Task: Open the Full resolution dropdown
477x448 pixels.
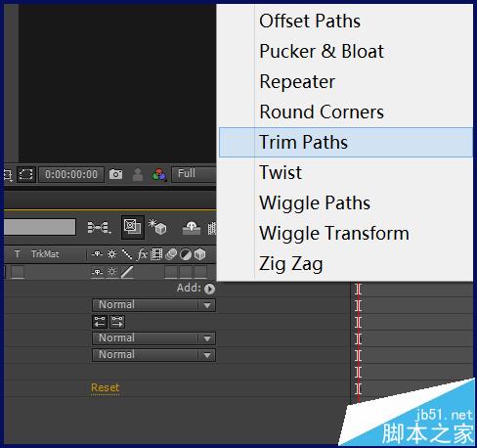Action: coord(194,174)
